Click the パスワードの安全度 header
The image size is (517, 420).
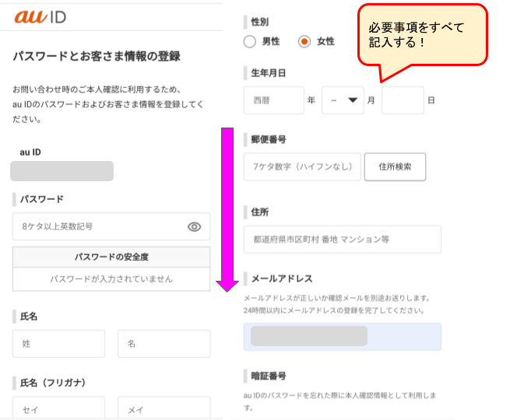[111, 257]
